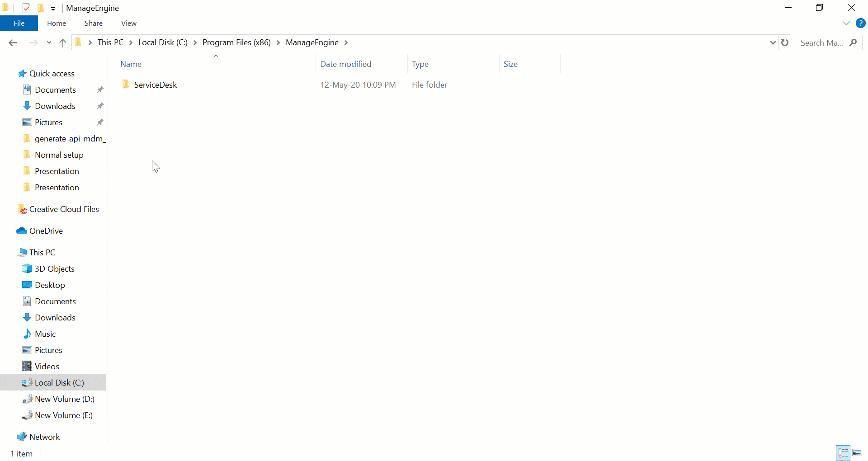Open the Share ribbon tab

94,23
